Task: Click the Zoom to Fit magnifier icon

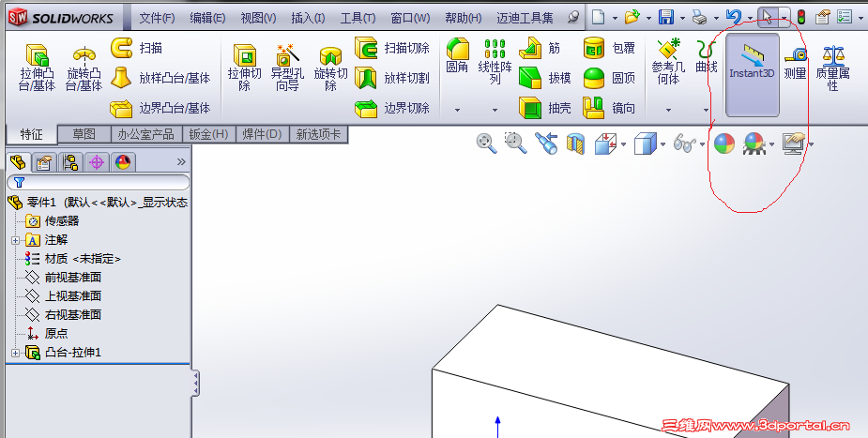Action: 487,143
